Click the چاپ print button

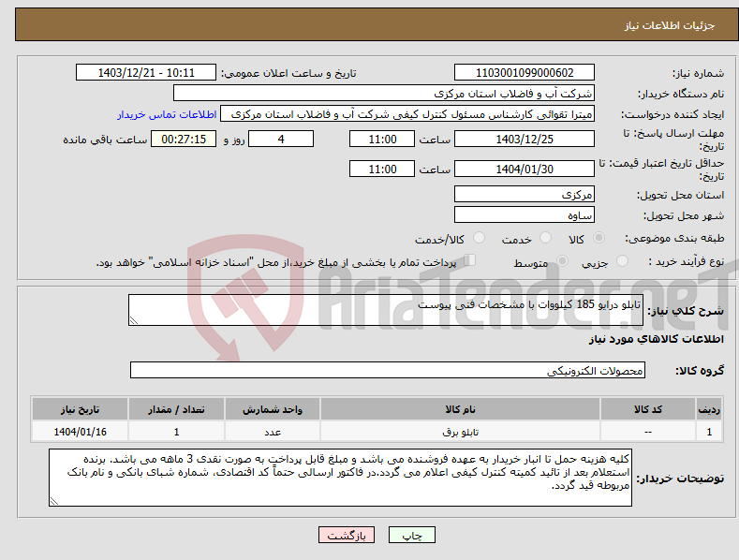[x=412, y=536]
